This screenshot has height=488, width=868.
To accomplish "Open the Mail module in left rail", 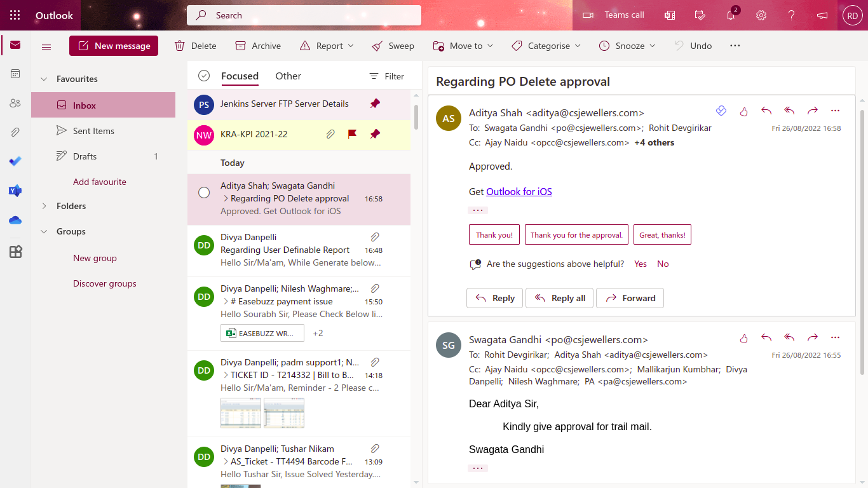I will (15, 45).
